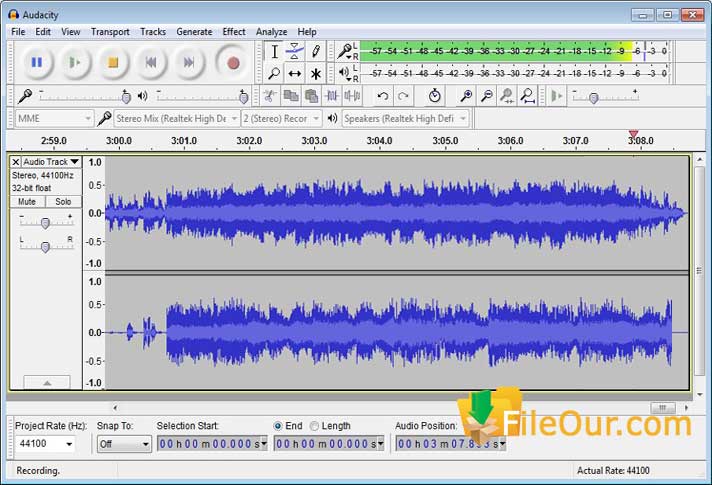Click the Cut scissors icon
Image resolution: width=712 pixels, height=485 pixels.
click(270, 96)
